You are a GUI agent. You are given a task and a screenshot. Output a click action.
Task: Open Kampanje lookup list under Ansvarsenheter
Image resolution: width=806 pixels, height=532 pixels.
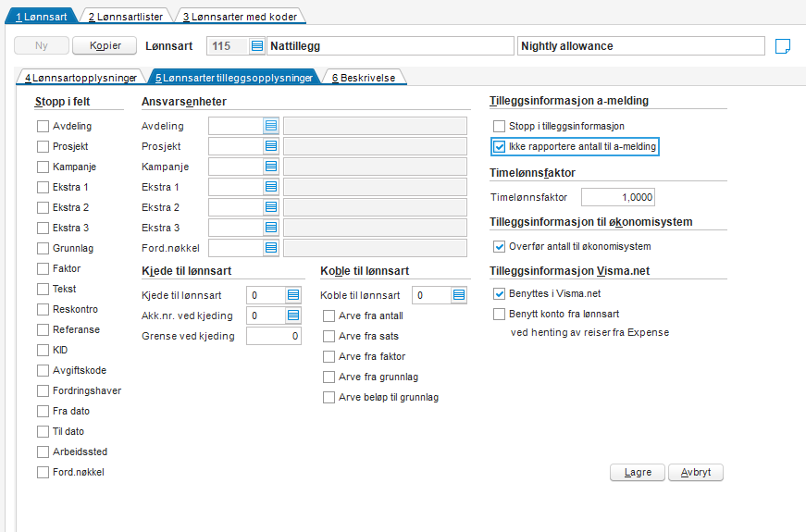pyautogui.click(x=271, y=167)
